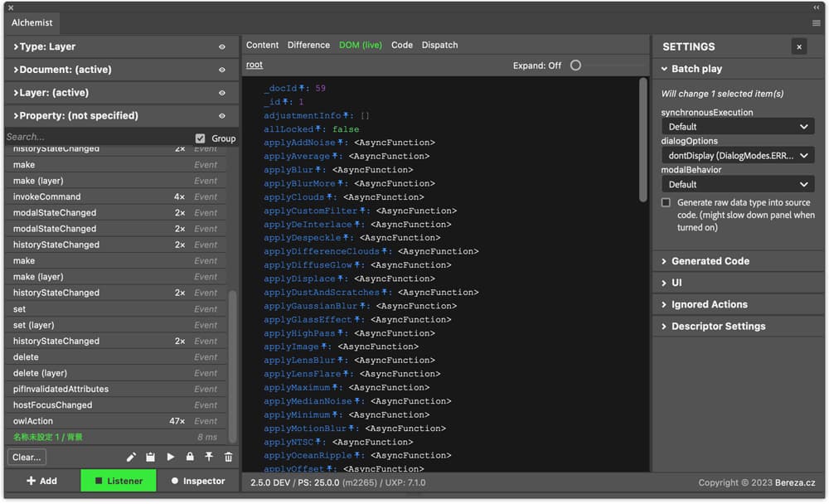The image size is (829, 504).
Task: Click the lock icon in the list toolbar
Action: click(x=190, y=457)
